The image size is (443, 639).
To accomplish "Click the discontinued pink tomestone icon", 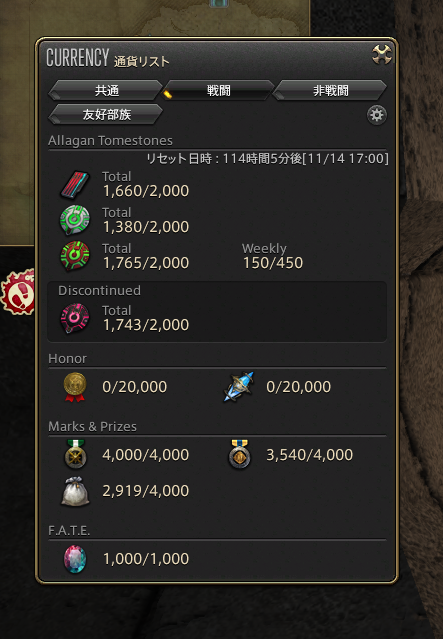I will click(75, 318).
